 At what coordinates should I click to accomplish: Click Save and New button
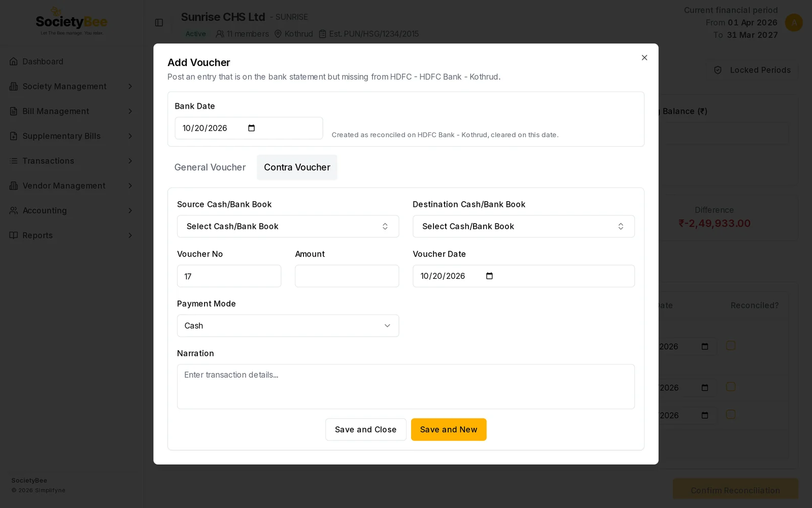pyautogui.click(x=449, y=430)
